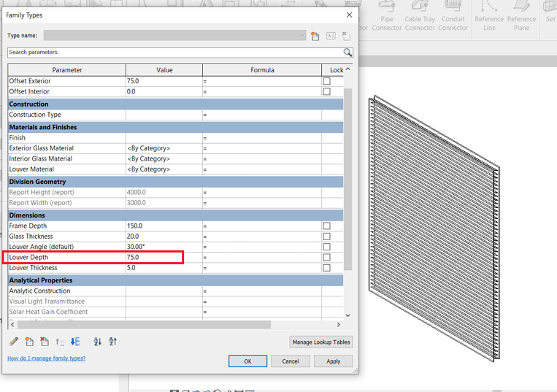Click the Delete Type icon
The height and width of the screenshot is (392, 557).
(x=346, y=36)
